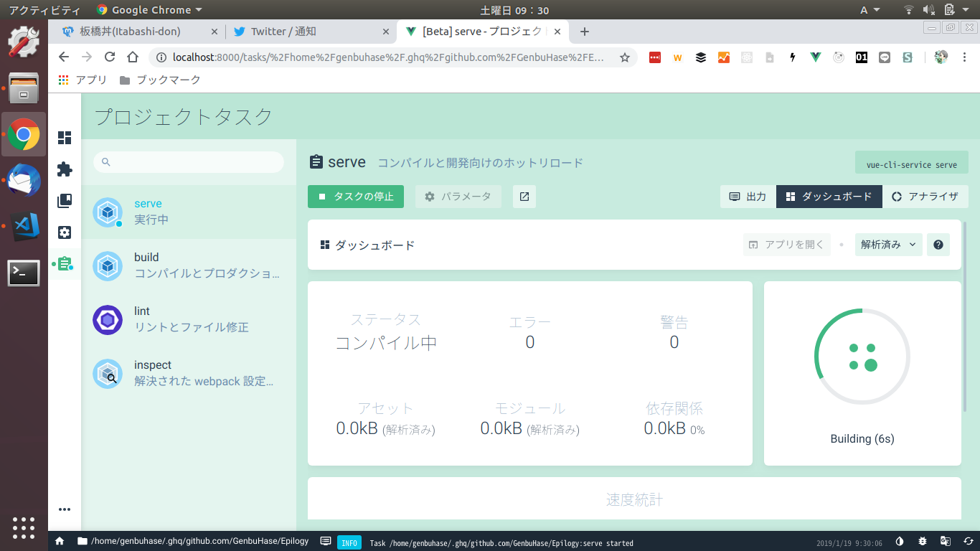Image resolution: width=980 pixels, height=551 pixels.
Task: Toggle the log panel icon in status bar
Action: click(326, 542)
